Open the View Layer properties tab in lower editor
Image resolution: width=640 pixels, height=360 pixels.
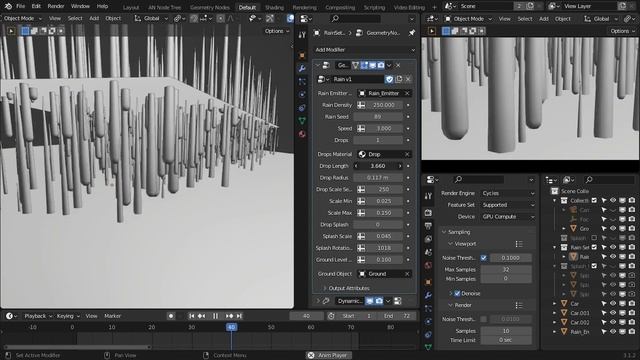point(428,239)
